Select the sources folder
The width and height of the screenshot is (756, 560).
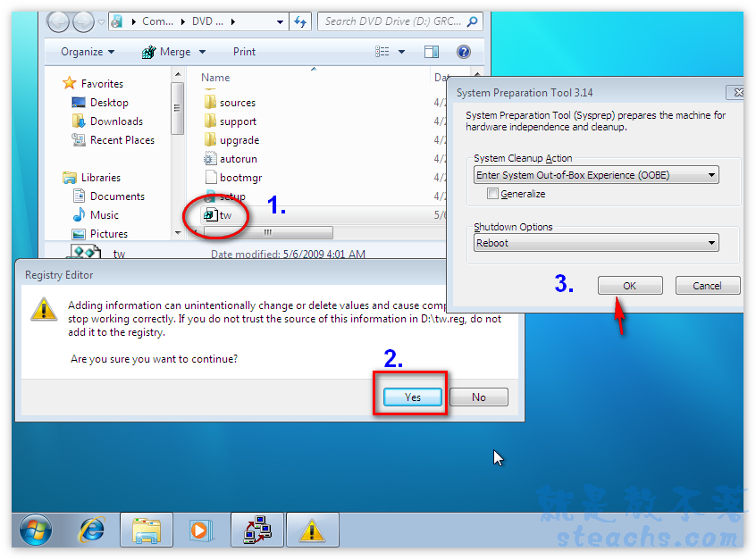[230, 102]
